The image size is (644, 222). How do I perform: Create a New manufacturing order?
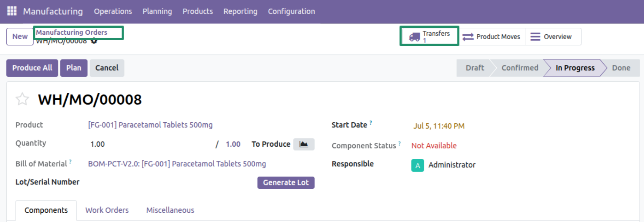20,37
